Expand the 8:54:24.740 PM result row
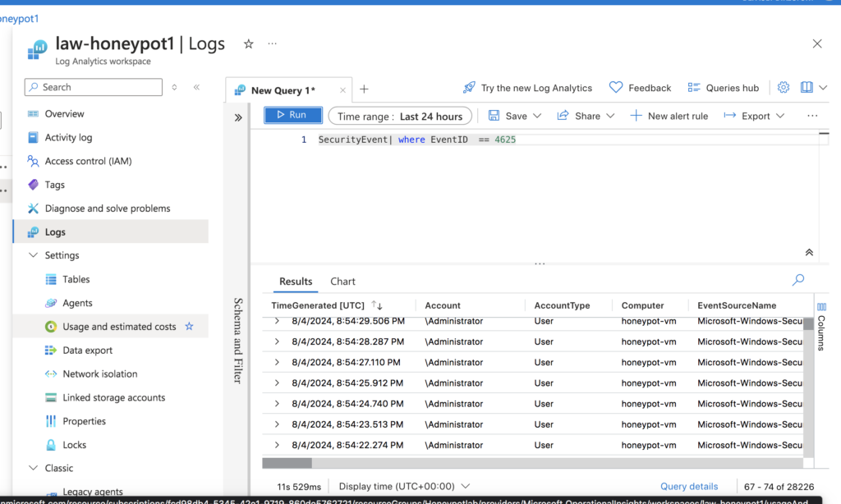Image resolution: width=841 pixels, height=504 pixels. [277, 404]
